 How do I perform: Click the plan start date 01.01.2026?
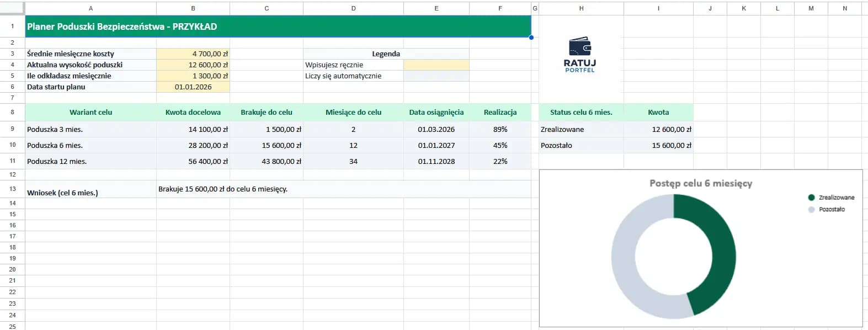click(193, 87)
